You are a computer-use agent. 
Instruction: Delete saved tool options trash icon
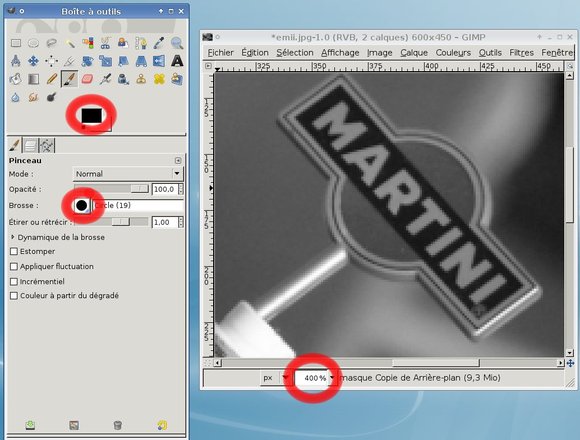click(x=118, y=425)
